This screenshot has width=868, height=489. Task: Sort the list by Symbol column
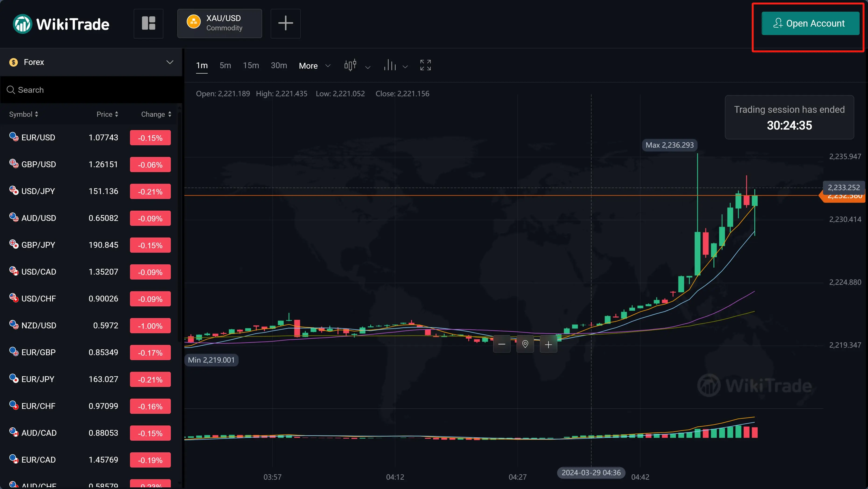(x=24, y=114)
